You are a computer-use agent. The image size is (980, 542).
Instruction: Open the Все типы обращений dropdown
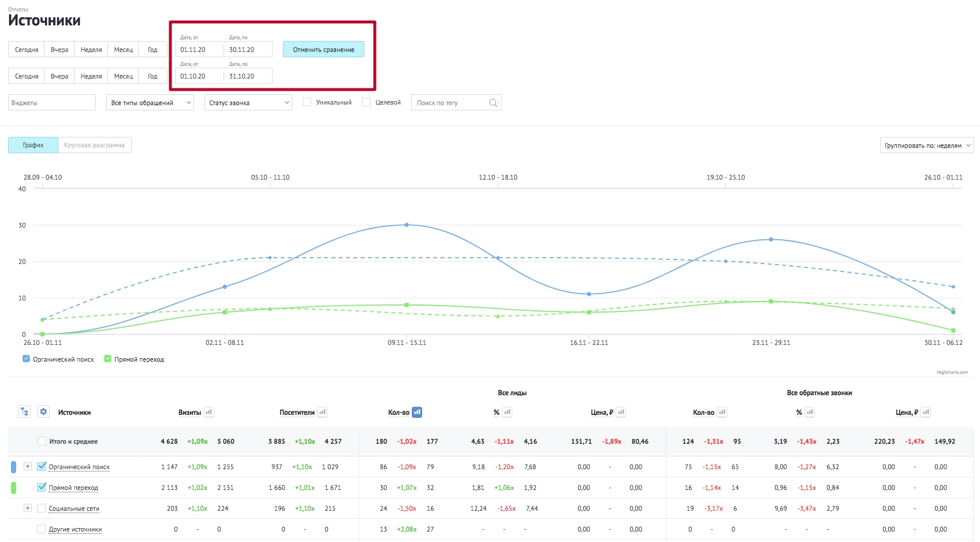pyautogui.click(x=150, y=103)
